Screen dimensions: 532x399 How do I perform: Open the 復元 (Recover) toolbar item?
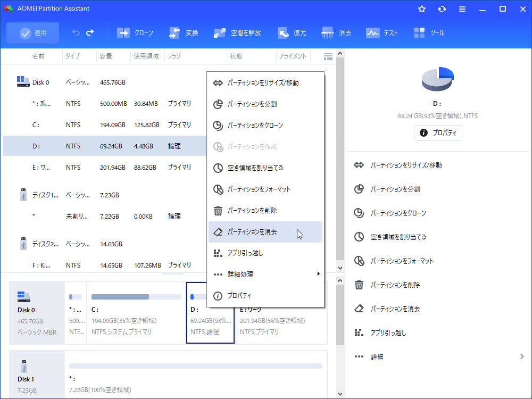[292, 33]
